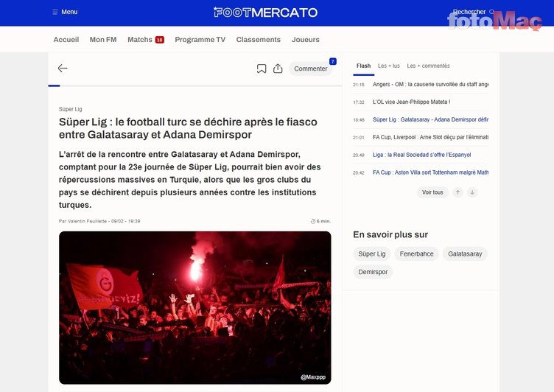The height and width of the screenshot is (392, 554).
Task: Click the Galatasaray fans article image
Action: [x=194, y=307]
